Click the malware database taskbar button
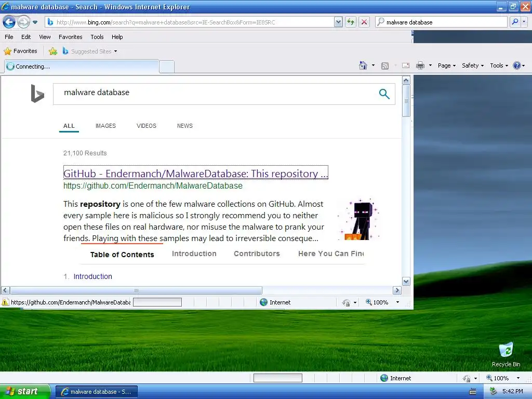 pos(97,392)
